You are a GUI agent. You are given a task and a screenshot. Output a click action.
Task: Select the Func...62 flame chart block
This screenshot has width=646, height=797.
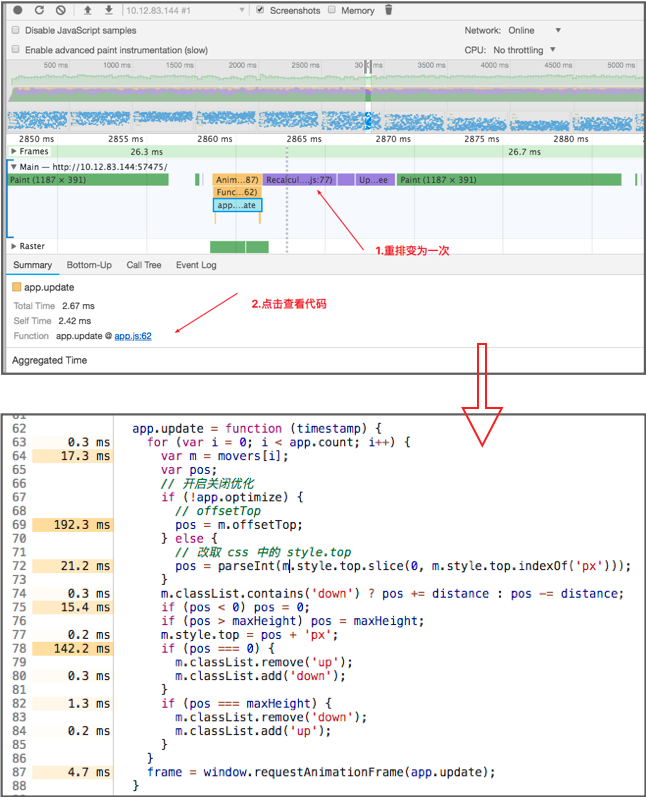(237, 192)
